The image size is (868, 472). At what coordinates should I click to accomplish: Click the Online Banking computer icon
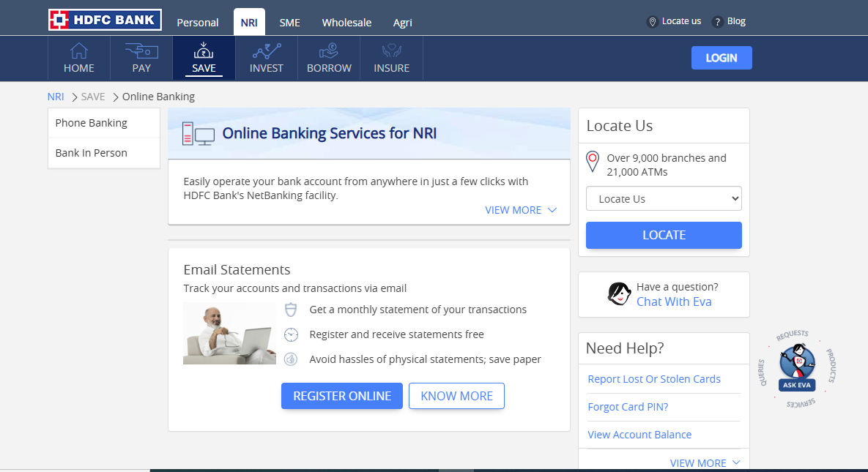199,133
